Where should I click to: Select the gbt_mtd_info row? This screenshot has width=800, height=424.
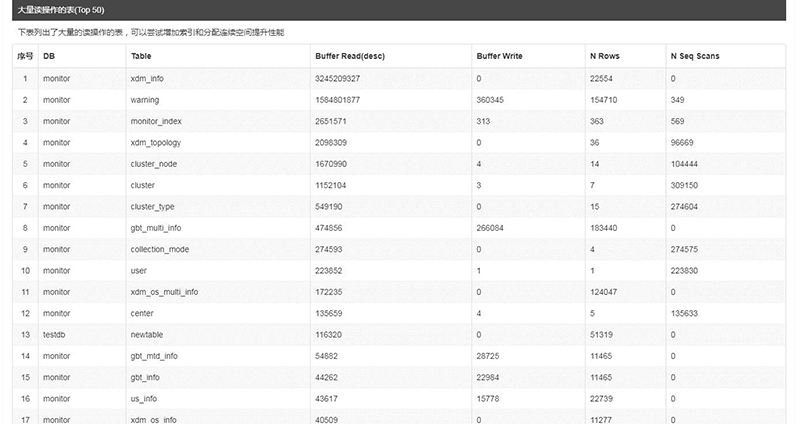coord(399,356)
